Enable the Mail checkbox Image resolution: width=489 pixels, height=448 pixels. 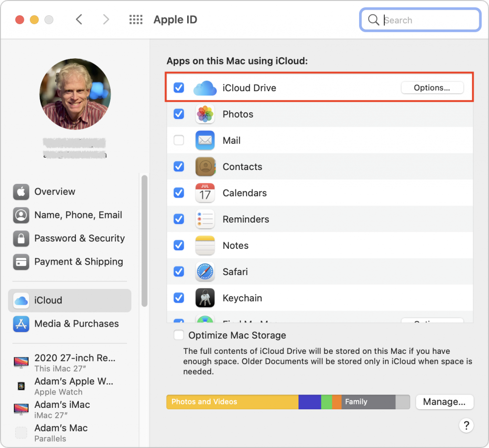click(x=179, y=140)
